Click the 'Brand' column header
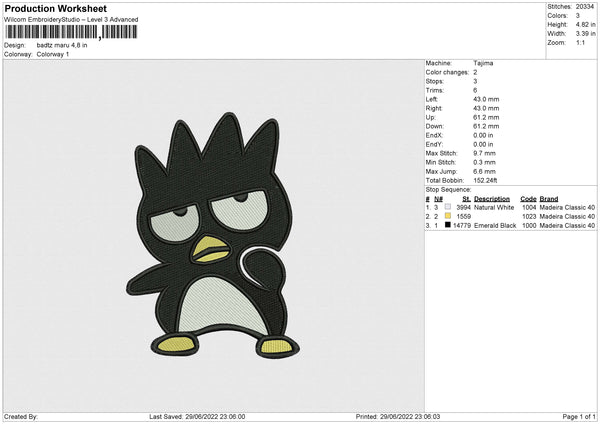Image resolution: width=600 pixels, height=424 pixels. pyautogui.click(x=549, y=199)
